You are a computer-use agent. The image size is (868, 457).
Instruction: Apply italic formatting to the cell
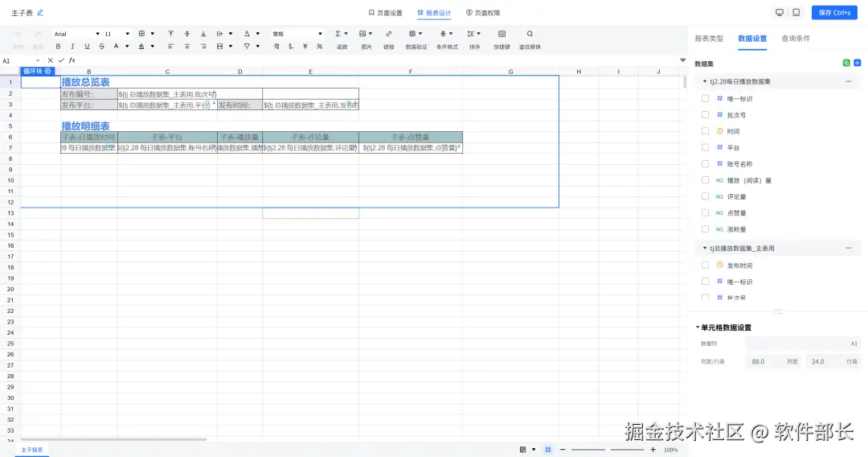(x=72, y=47)
